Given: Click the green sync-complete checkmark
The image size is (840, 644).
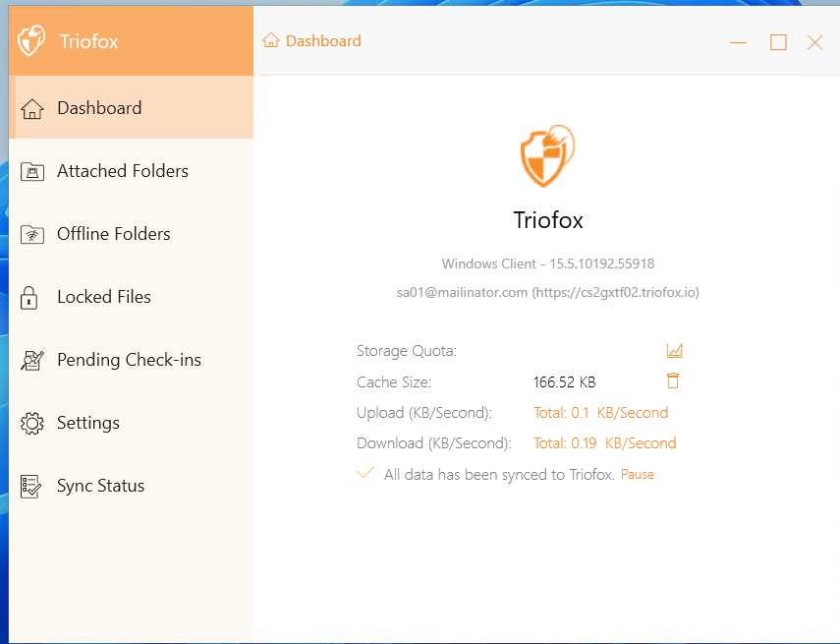Looking at the screenshot, I should (365, 473).
